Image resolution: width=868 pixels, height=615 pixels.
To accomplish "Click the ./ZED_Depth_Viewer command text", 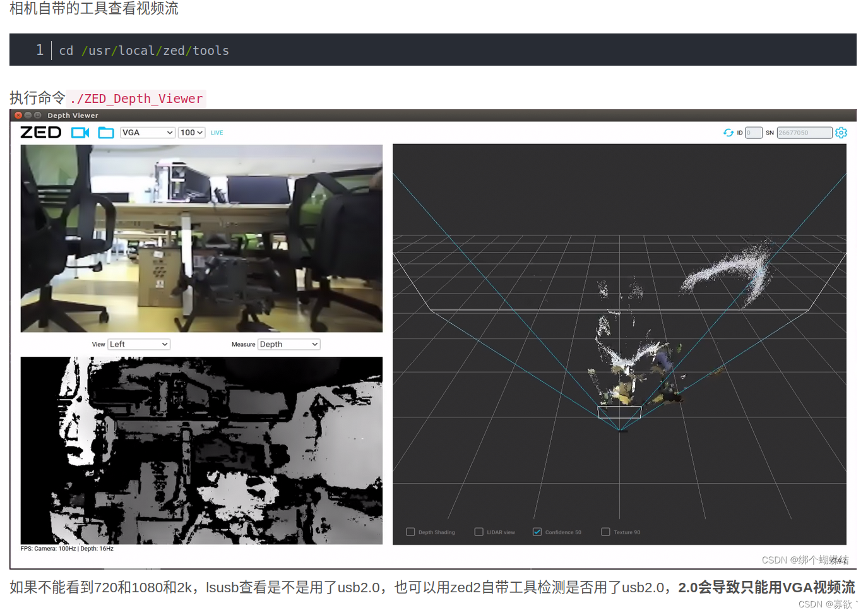I will click(x=136, y=99).
